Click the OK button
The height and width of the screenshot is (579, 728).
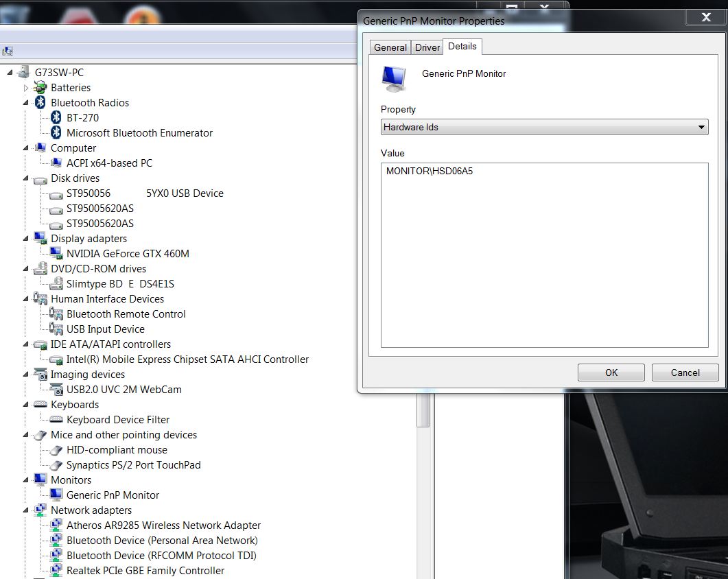click(x=611, y=373)
